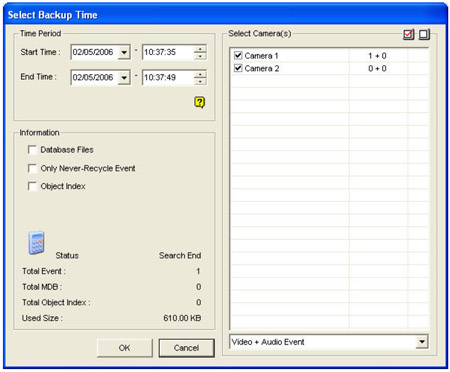Click the Deselect All cameras empty-box icon
This screenshot has height=372, width=450.
coord(424,34)
